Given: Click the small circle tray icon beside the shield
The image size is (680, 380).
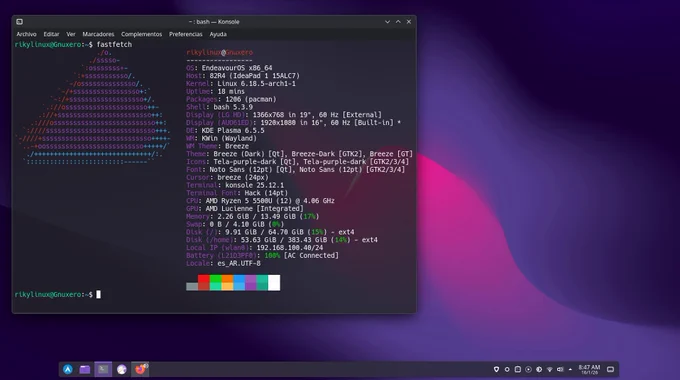Looking at the screenshot, I should (507, 370).
